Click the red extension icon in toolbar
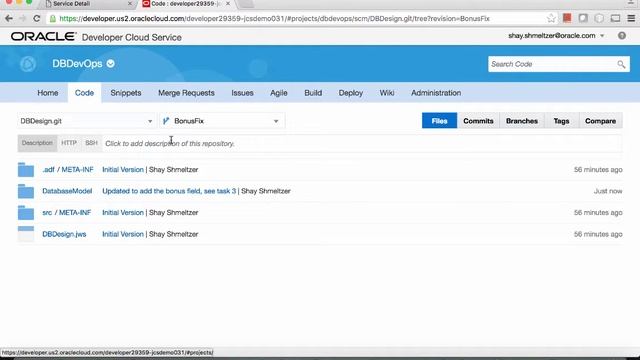This screenshot has height=360, width=640. click(567, 18)
